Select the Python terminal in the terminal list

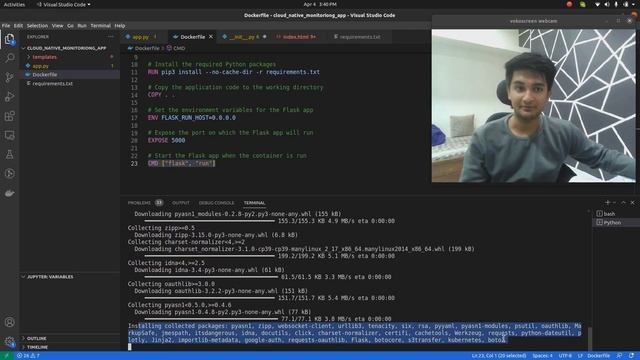pos(612,223)
